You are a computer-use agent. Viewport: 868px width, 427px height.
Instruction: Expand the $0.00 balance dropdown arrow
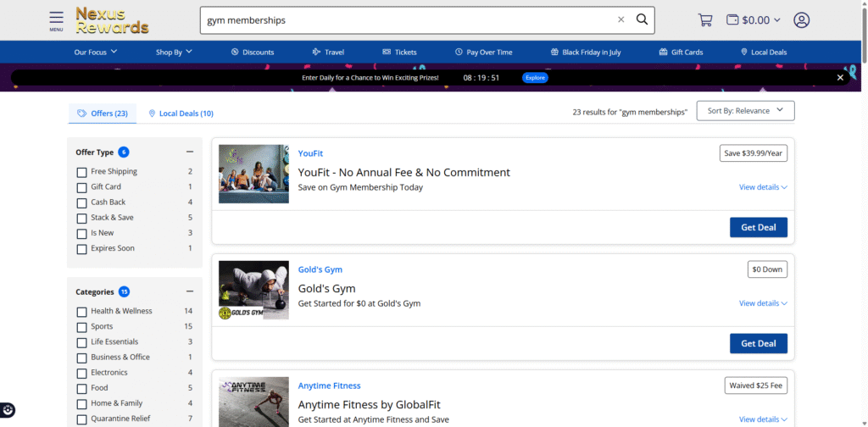776,20
